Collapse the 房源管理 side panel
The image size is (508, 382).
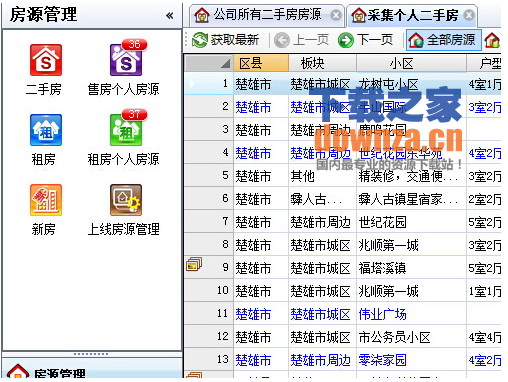(x=170, y=15)
